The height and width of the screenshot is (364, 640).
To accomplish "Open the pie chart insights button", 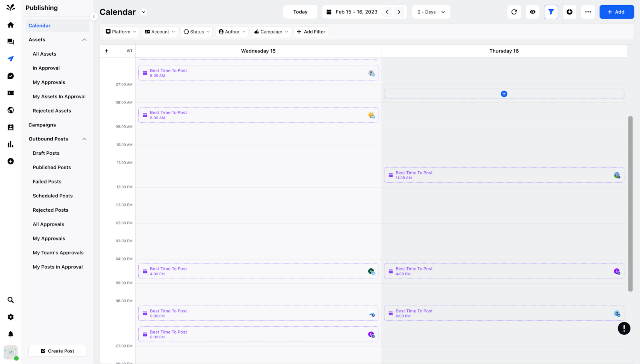I will (569, 12).
